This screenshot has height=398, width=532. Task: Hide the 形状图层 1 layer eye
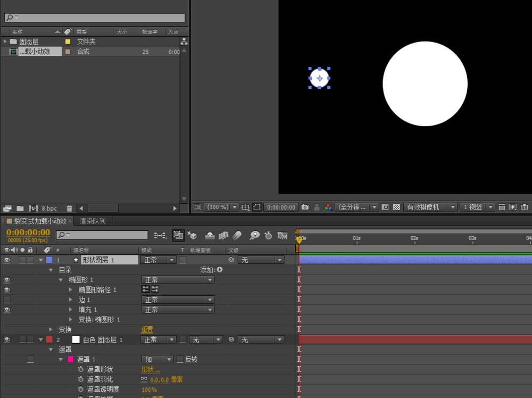pyautogui.click(x=7, y=260)
